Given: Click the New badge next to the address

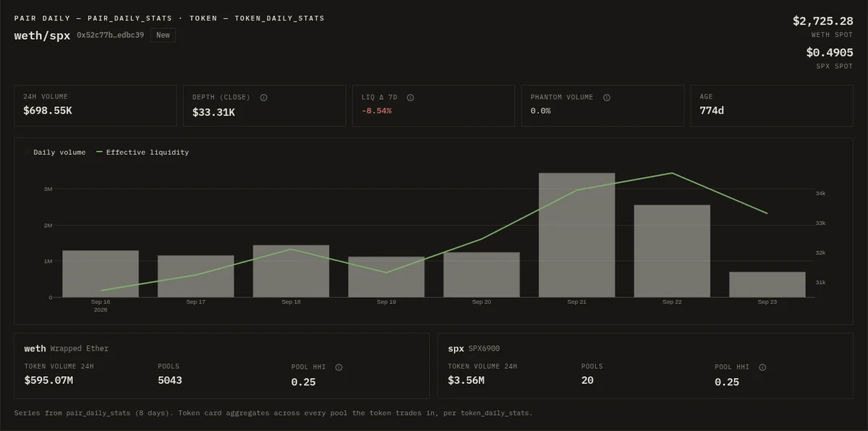Looking at the screenshot, I should [163, 35].
